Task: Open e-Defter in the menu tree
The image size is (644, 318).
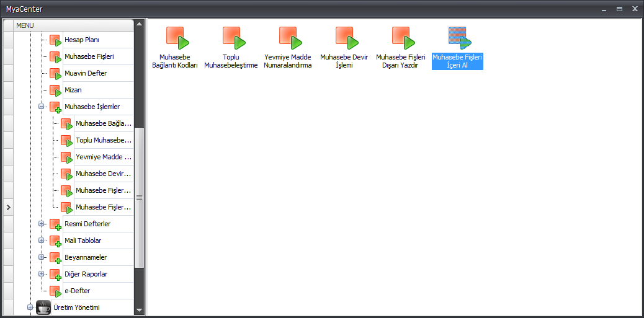Action: tap(77, 291)
